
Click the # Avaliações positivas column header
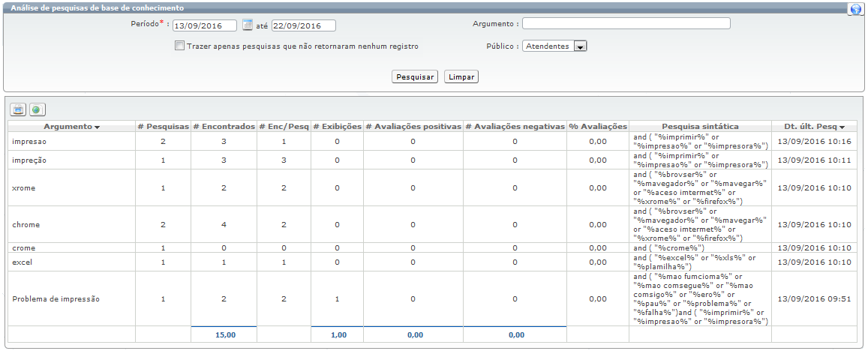click(x=413, y=127)
